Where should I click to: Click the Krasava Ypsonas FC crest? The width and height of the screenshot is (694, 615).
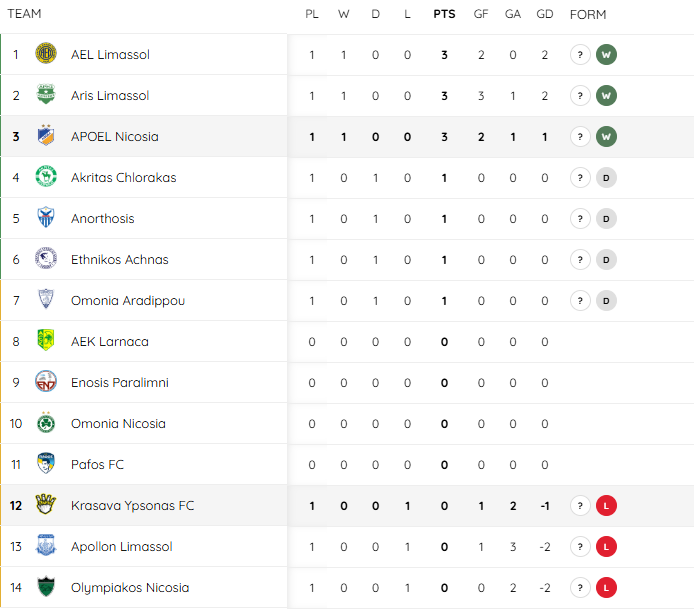click(45, 505)
